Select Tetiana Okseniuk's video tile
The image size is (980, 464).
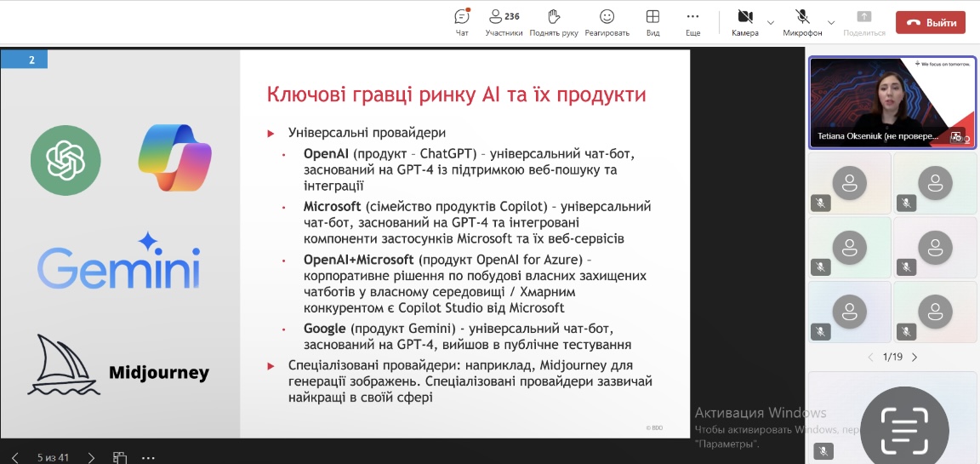tap(892, 102)
